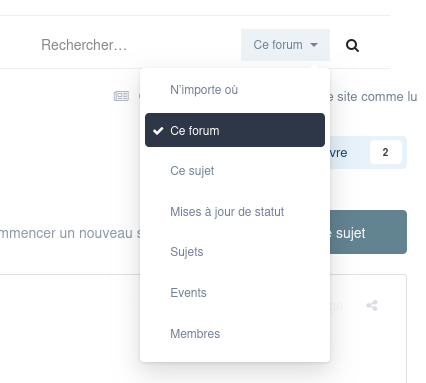Click the teal new sujet button
The image size is (426, 383).
368,232
